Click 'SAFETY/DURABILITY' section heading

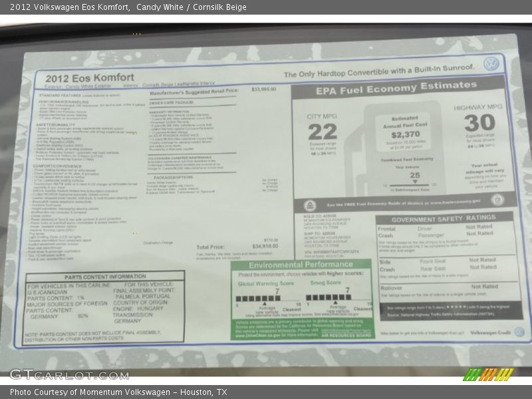(x=55, y=125)
